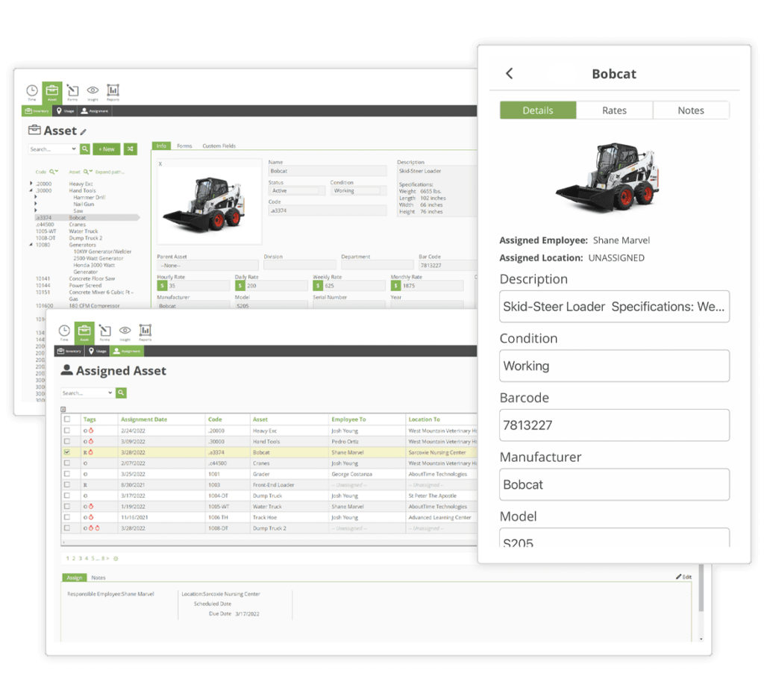Toggle the select-all checkbox in the table header

tap(66, 419)
